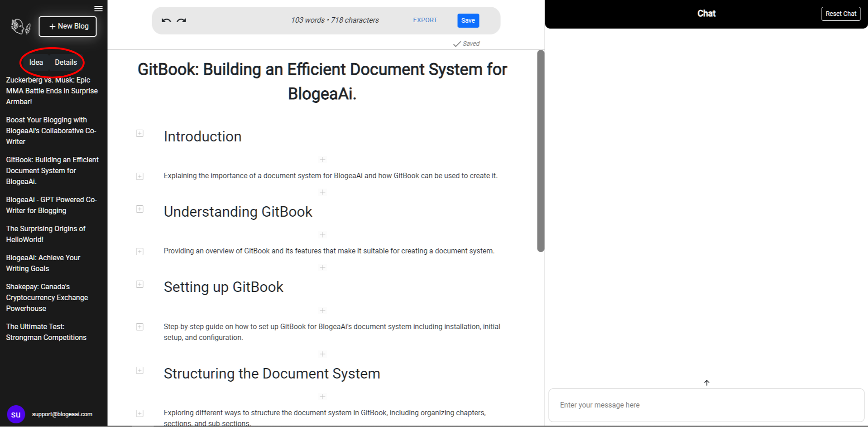Click plus icon below Introduction heading
868x427 pixels.
(x=322, y=160)
